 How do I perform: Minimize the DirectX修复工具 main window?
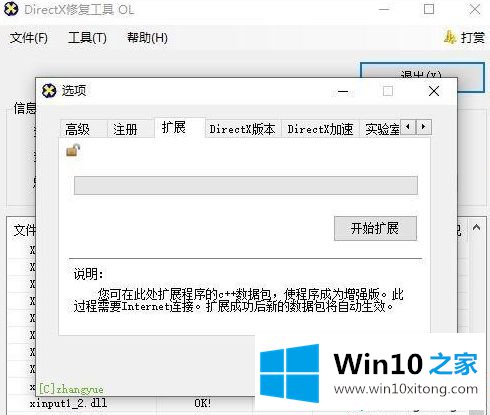[x=384, y=9]
